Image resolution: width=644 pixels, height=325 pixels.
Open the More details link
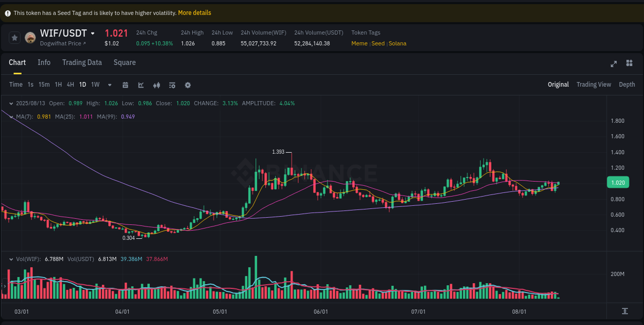[194, 12]
